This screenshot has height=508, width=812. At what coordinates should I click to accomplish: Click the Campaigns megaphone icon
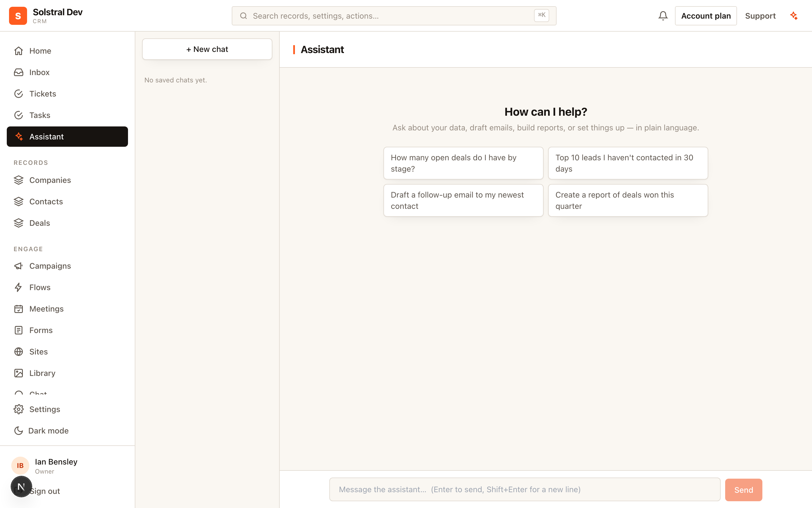(x=19, y=266)
